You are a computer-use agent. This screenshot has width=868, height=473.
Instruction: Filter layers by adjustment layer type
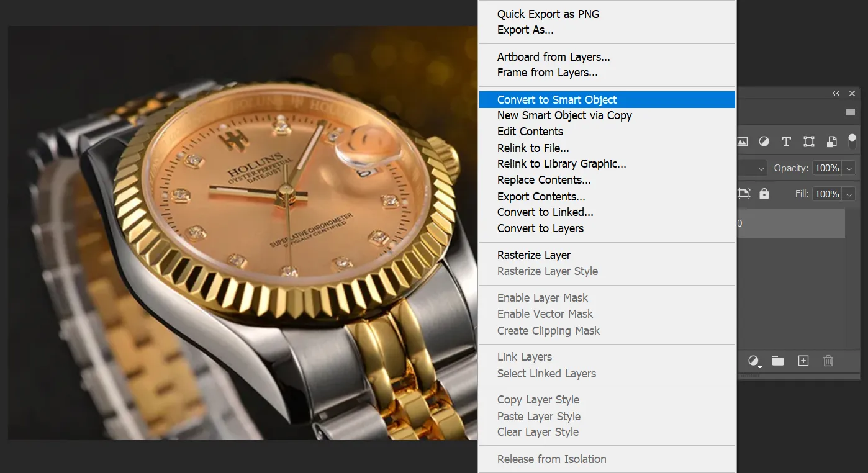[764, 142]
